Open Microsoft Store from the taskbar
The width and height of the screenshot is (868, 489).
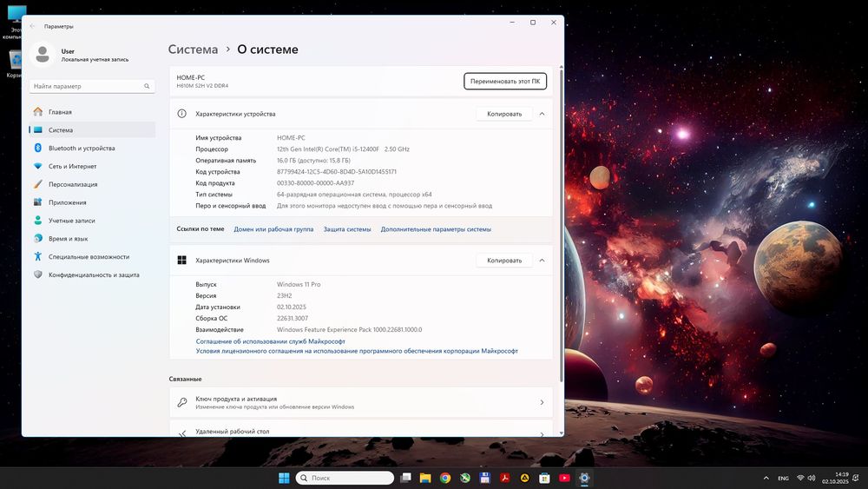click(x=544, y=478)
